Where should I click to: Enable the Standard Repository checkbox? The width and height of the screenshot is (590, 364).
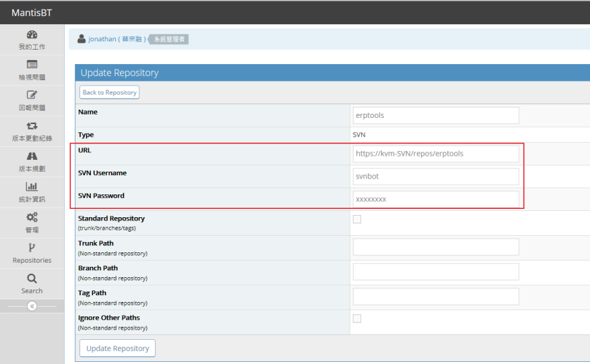click(x=357, y=219)
